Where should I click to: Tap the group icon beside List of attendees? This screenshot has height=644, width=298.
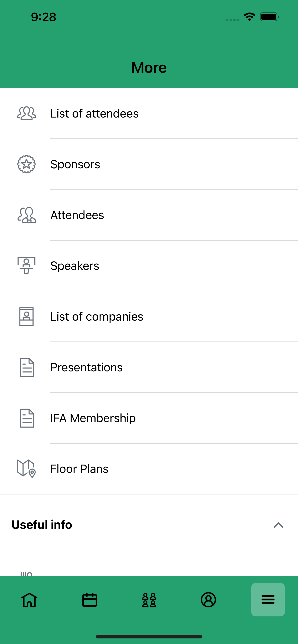[26, 114]
